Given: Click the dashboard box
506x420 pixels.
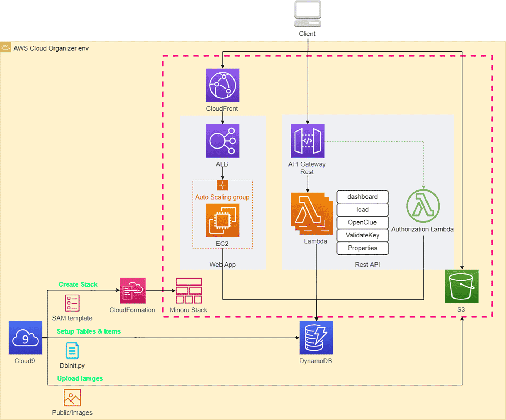Looking at the screenshot, I should point(363,197).
